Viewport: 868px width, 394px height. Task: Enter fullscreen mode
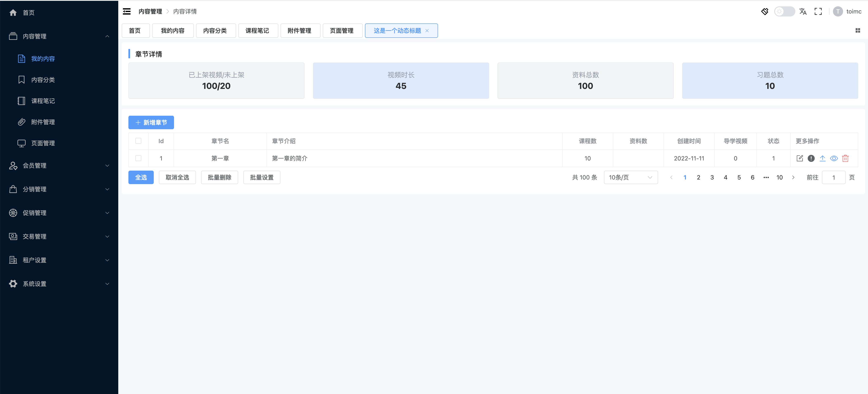coord(818,11)
